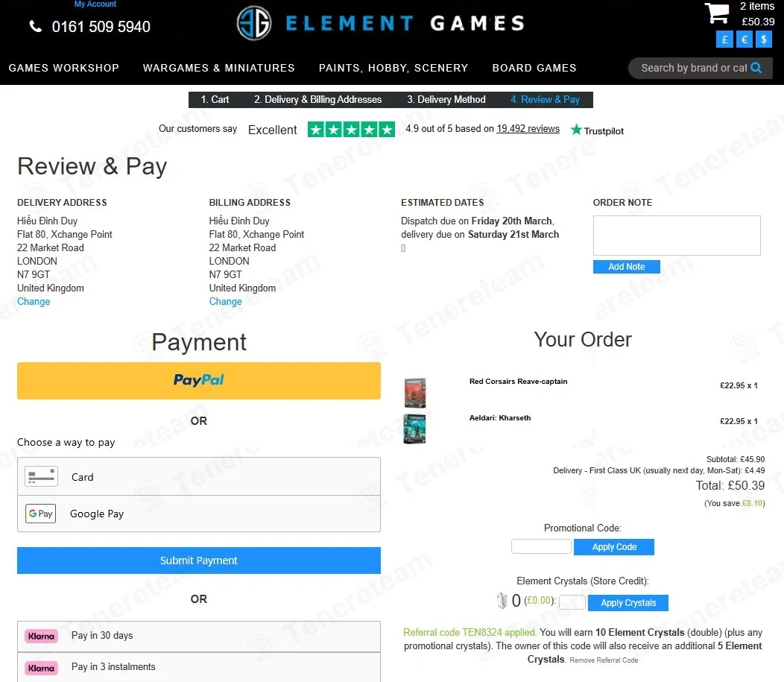Image resolution: width=784 pixels, height=682 pixels.
Task: Open Wargames & Miniatures menu
Action: (x=219, y=68)
